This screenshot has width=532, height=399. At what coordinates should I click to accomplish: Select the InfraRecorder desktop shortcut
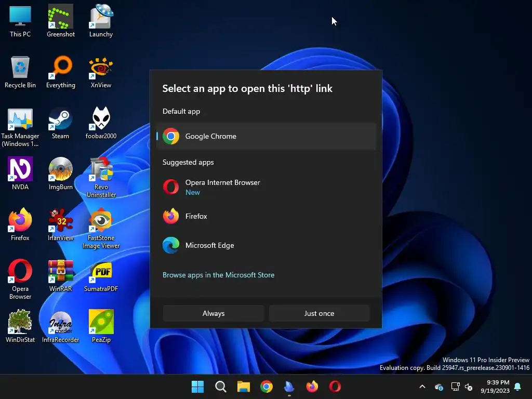pyautogui.click(x=60, y=326)
